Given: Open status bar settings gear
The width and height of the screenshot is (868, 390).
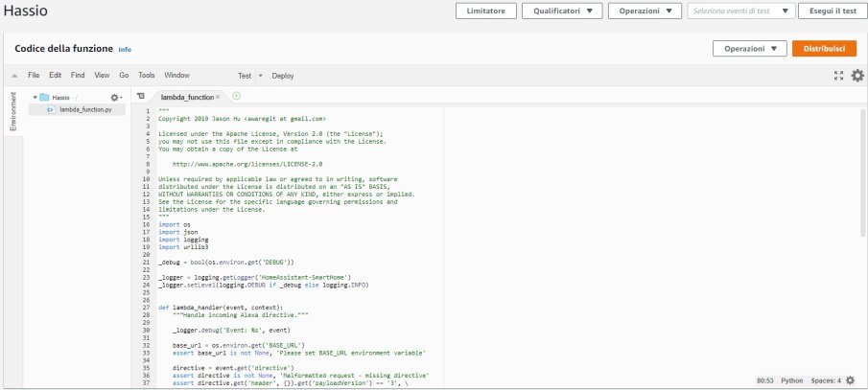Looking at the screenshot, I should (851, 380).
